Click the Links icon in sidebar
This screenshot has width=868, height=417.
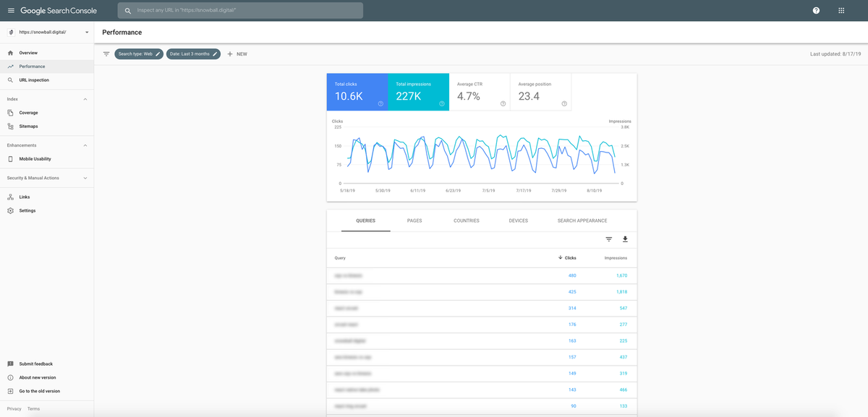(10, 197)
